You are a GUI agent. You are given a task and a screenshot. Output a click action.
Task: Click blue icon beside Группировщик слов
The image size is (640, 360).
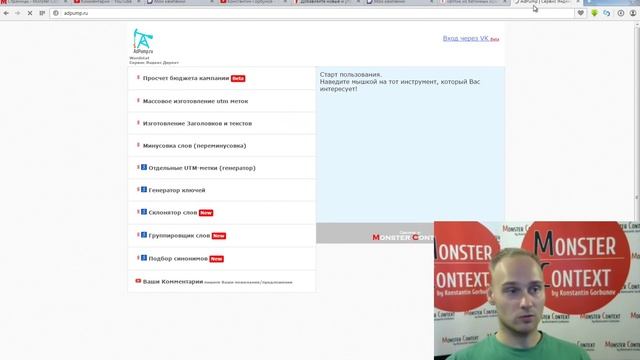point(144,235)
